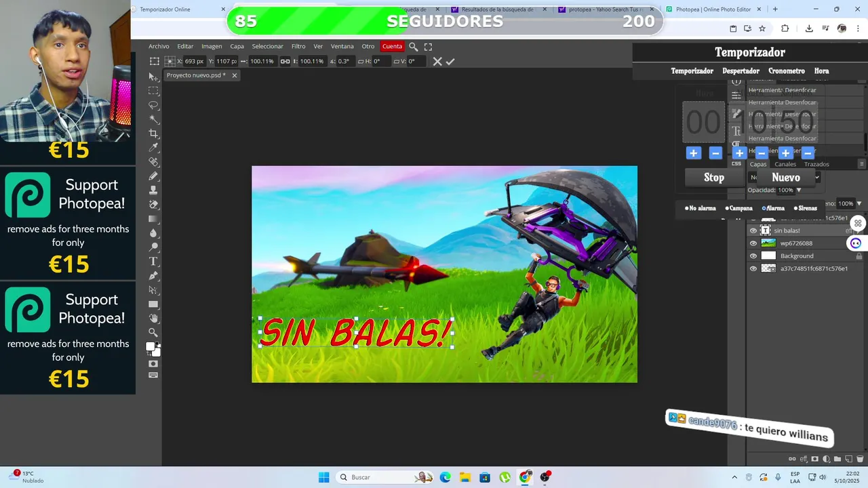Select the Clone Stamp tool

click(154, 190)
